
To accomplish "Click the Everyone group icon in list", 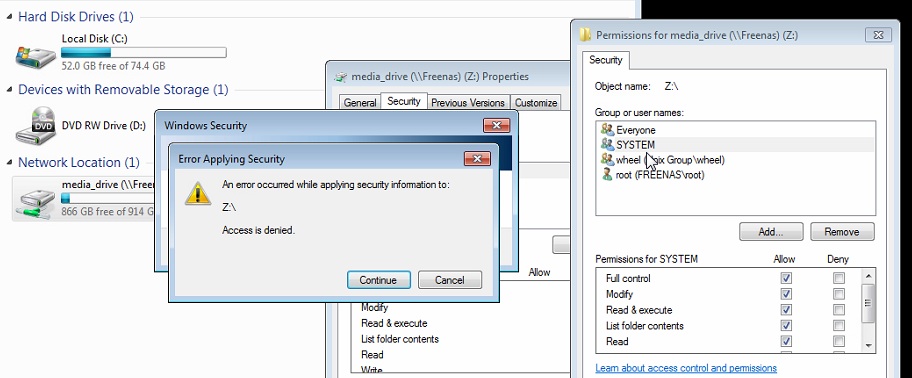I will (607, 130).
